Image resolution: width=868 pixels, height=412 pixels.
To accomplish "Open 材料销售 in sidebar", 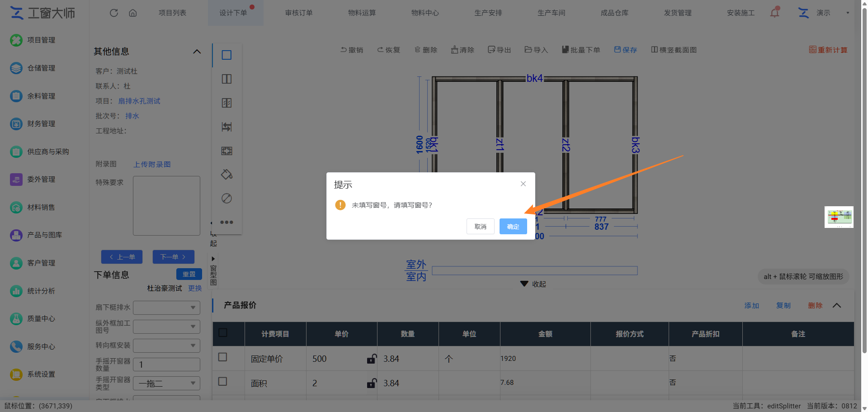I will [x=33, y=208].
